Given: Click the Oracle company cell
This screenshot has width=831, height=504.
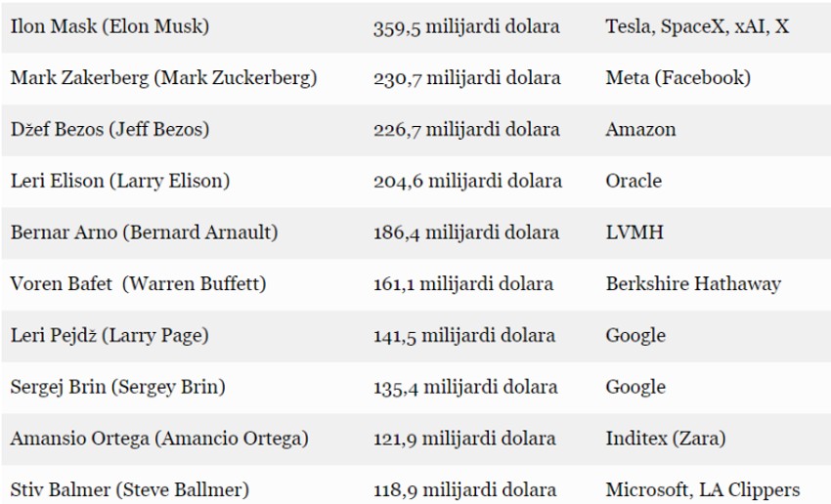Looking at the screenshot, I should [x=634, y=181].
